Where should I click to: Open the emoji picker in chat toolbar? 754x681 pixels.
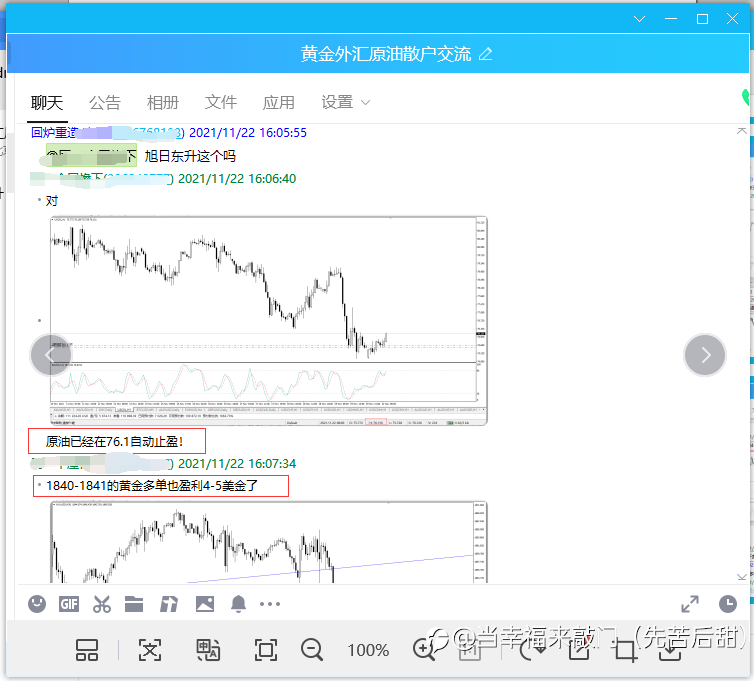(37, 604)
